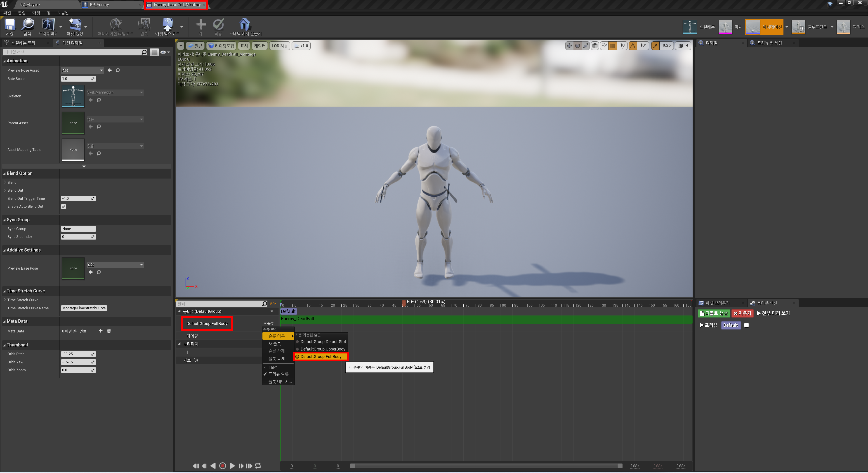Open the Preview Pose Asset dropdown

pos(82,70)
